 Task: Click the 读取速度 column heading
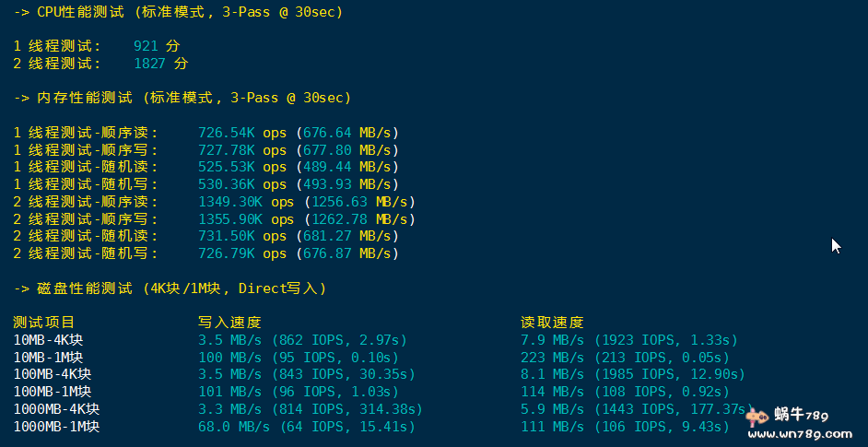point(552,323)
